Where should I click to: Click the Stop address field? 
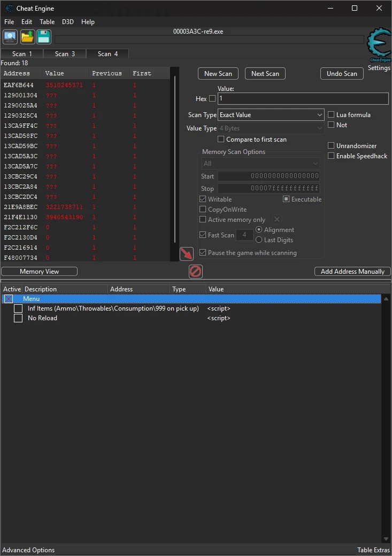(268, 188)
